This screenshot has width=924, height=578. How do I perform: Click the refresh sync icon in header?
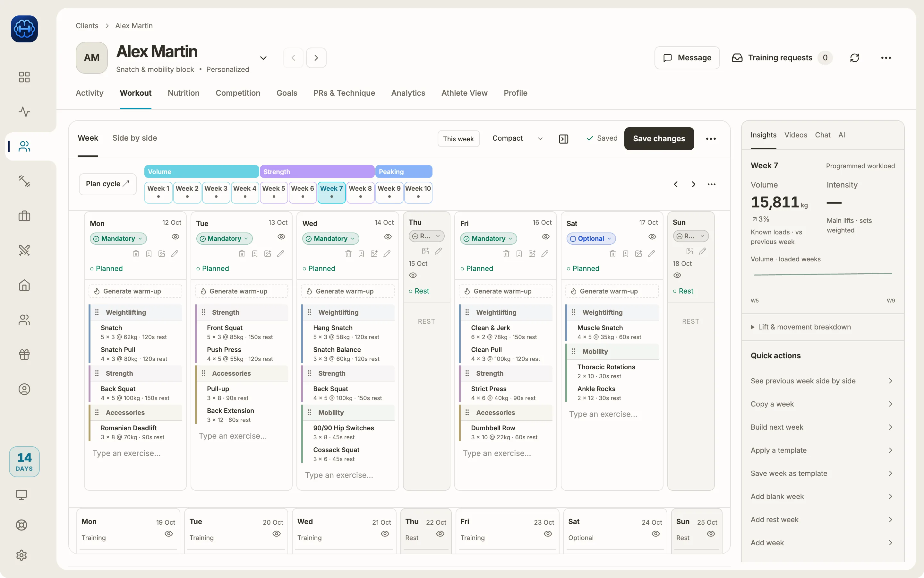[x=854, y=58]
